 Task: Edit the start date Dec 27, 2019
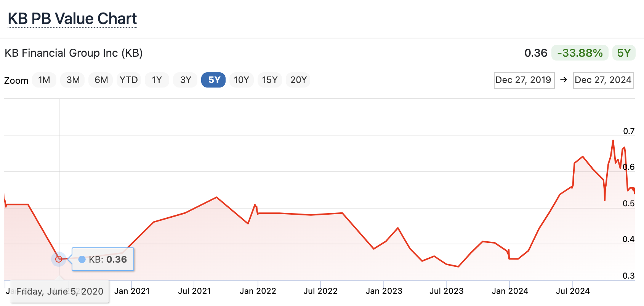(x=524, y=80)
